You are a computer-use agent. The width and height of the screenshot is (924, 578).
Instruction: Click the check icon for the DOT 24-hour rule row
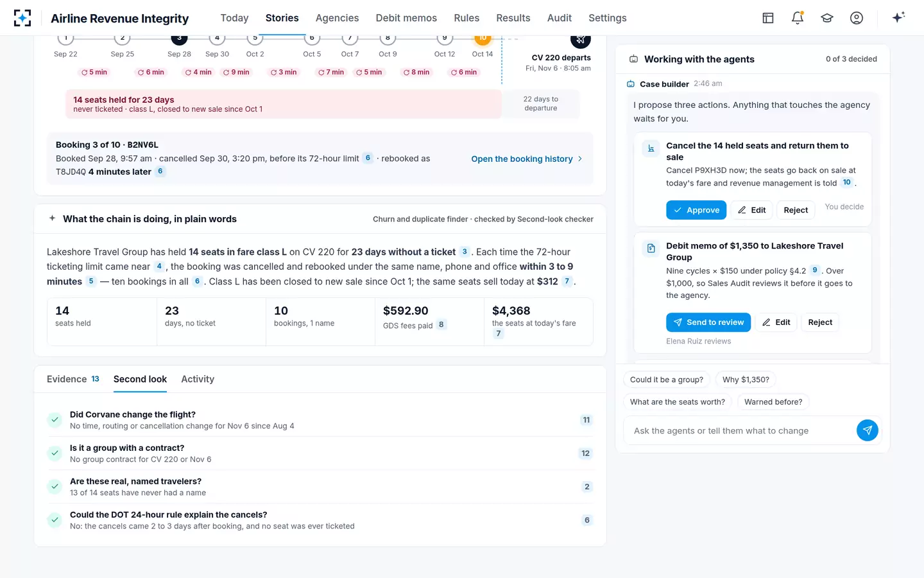(55, 520)
